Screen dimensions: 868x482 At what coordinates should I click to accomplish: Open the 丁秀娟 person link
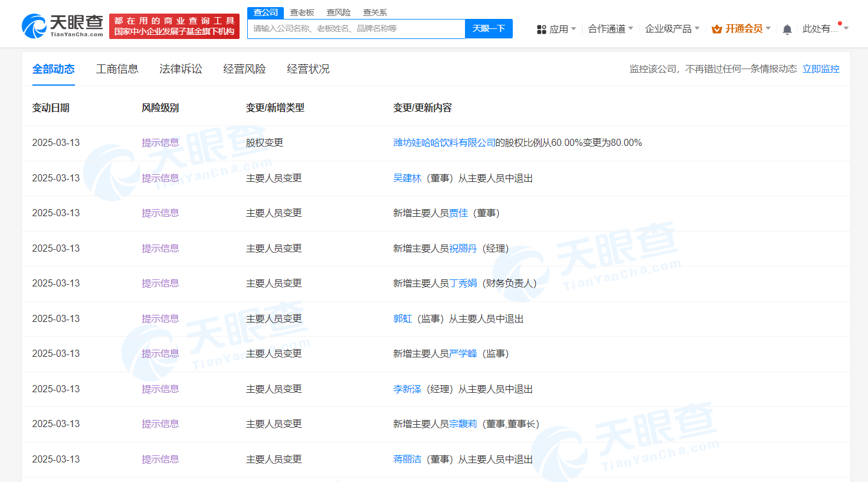pos(463,284)
